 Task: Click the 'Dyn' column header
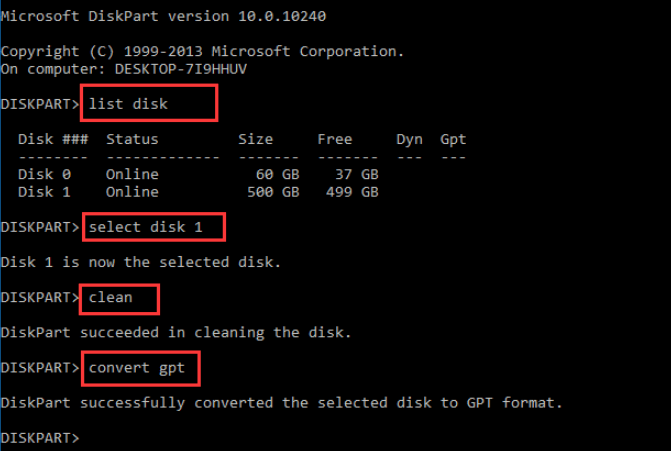click(x=409, y=139)
